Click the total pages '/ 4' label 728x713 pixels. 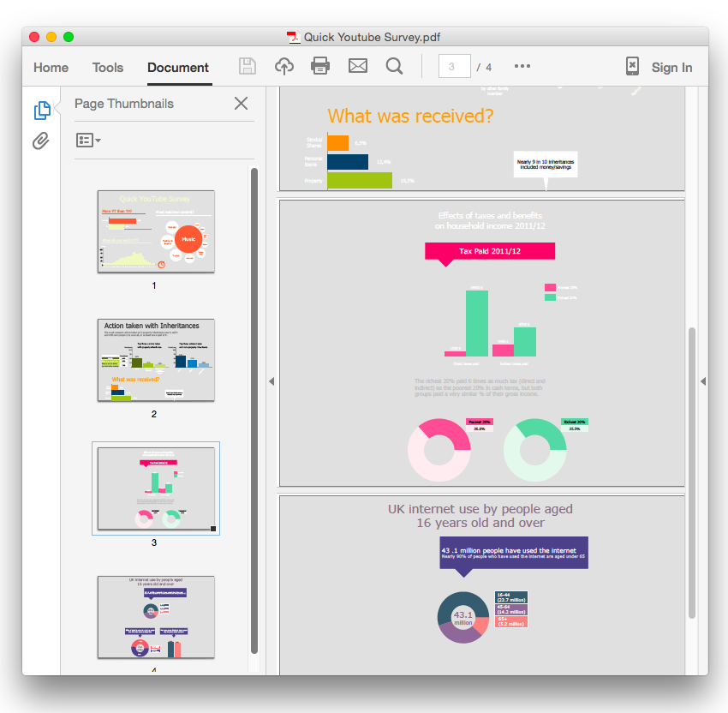click(x=484, y=68)
